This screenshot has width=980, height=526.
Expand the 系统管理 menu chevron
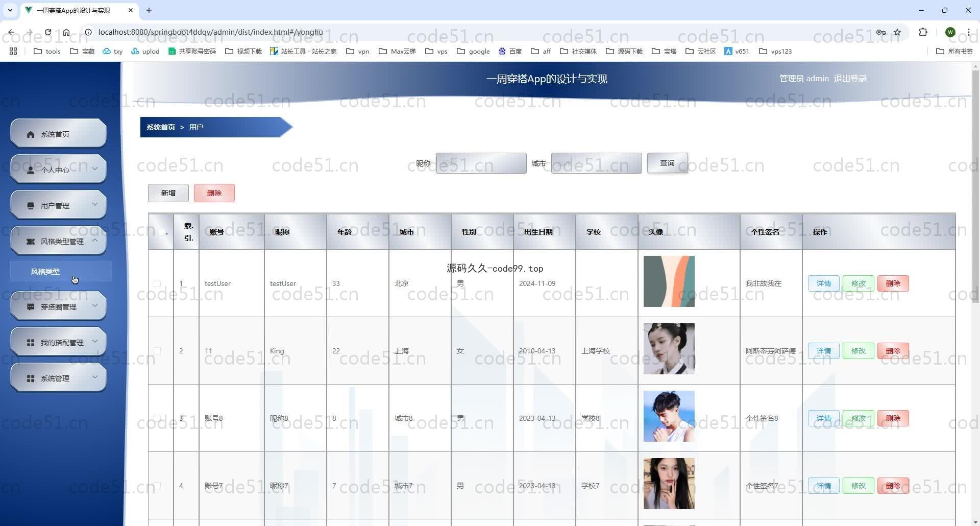pos(95,377)
